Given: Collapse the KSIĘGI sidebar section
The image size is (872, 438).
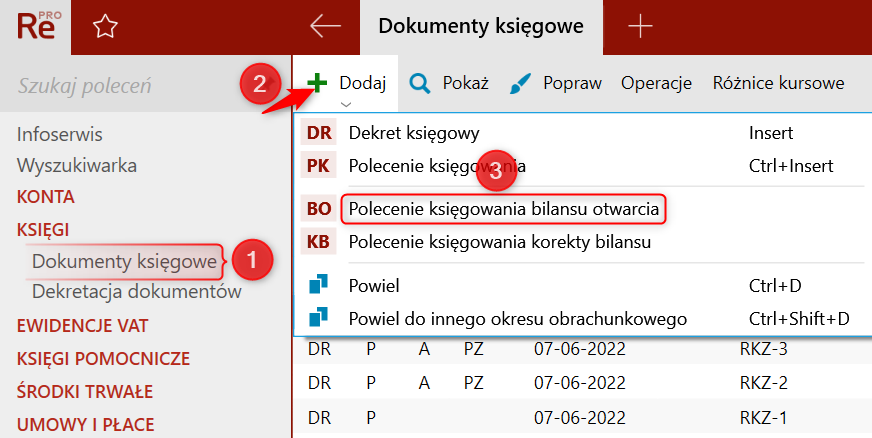Looking at the screenshot, I should pos(43,230).
